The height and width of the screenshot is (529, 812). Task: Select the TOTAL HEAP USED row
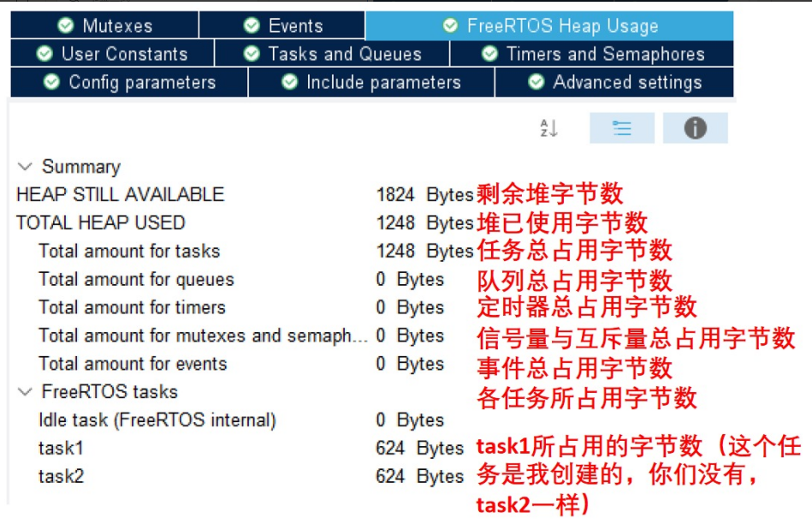245,223
